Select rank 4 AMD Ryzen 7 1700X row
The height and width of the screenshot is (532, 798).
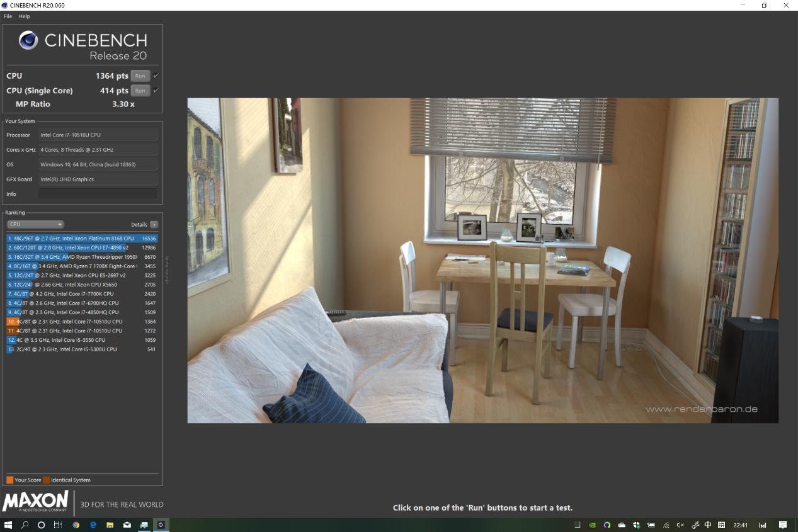(x=82, y=266)
